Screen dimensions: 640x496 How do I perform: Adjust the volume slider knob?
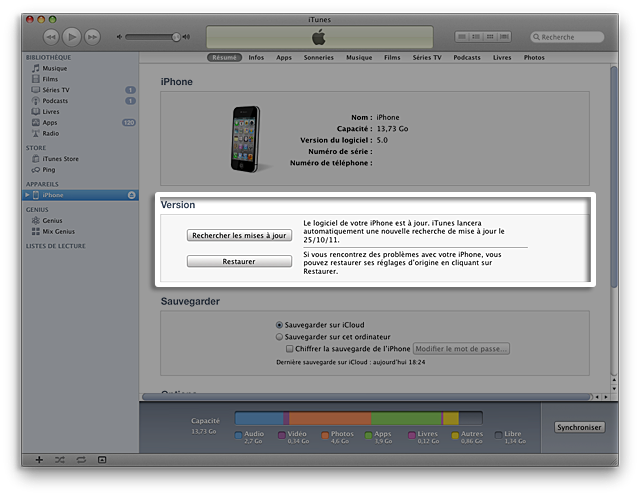pos(176,37)
